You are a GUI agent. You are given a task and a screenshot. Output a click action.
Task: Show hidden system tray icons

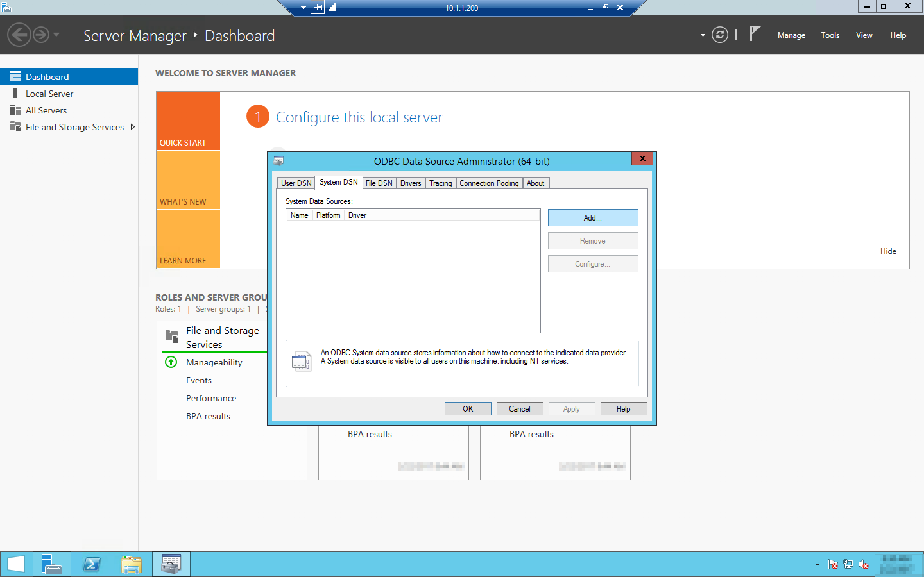[817, 564]
